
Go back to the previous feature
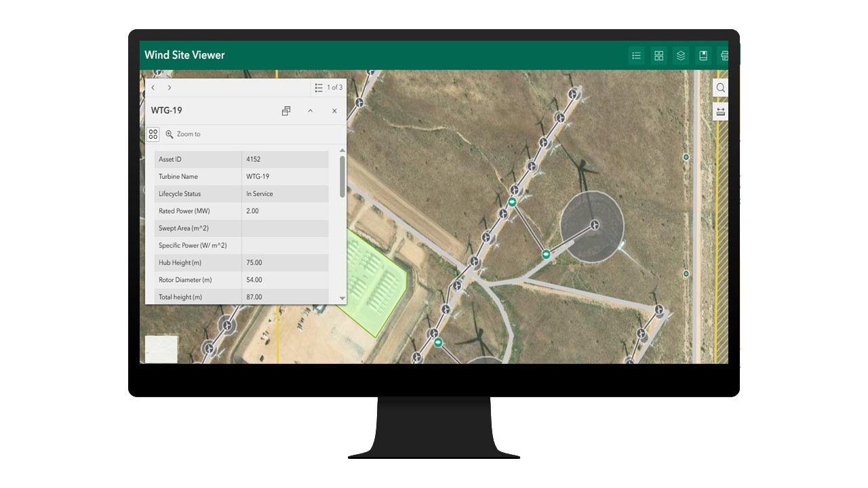153,87
